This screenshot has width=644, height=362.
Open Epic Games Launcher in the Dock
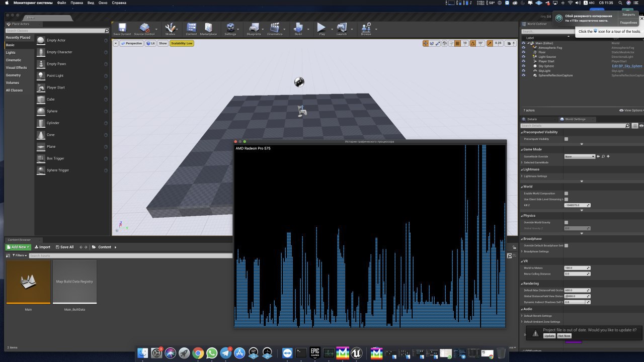tap(315, 353)
